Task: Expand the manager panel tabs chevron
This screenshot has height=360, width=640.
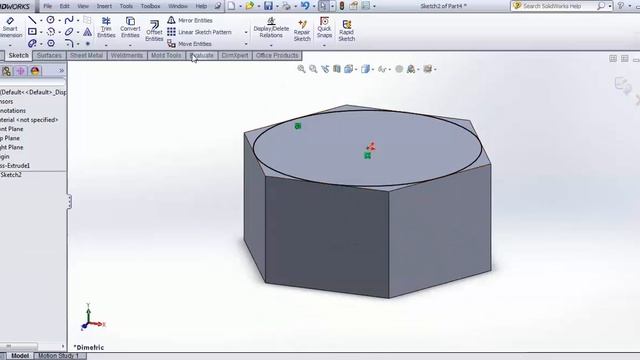Action: click(62, 71)
